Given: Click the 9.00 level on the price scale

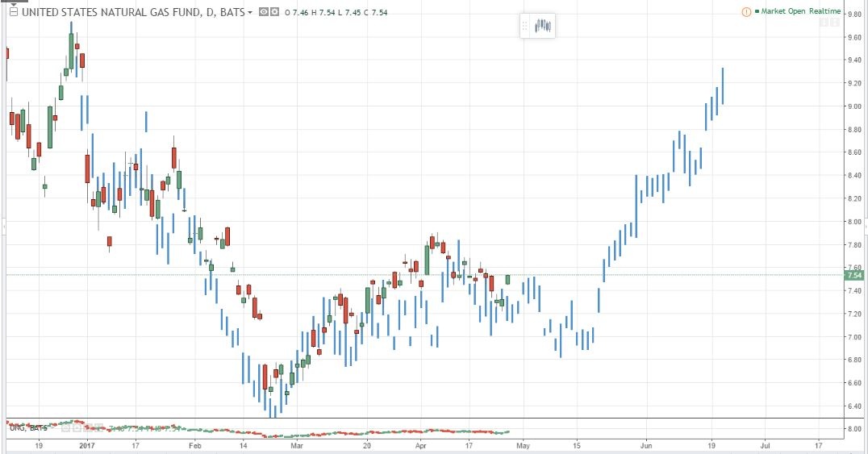Looking at the screenshot, I should tap(853, 106).
